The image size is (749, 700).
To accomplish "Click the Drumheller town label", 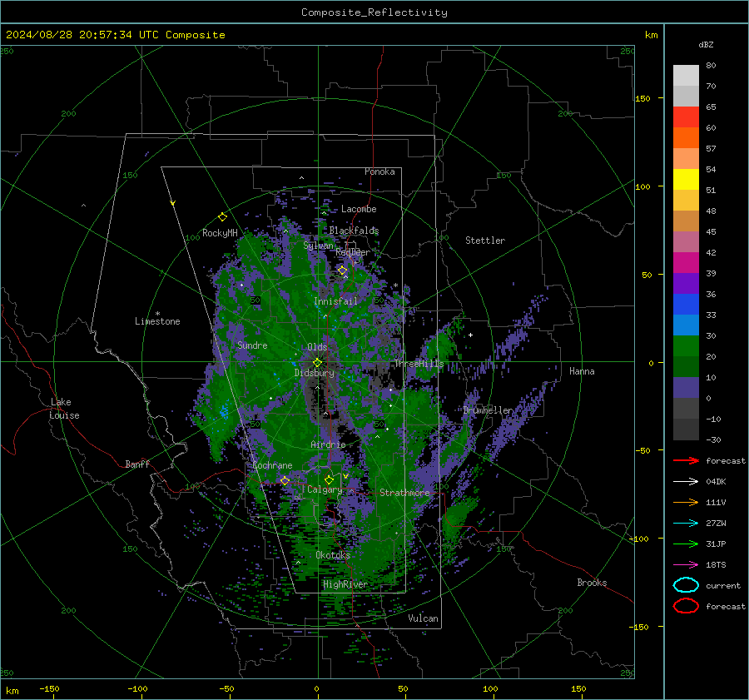I will click(488, 410).
